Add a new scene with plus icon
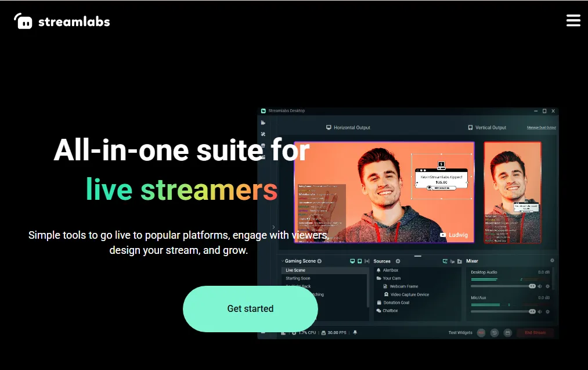The width and height of the screenshot is (588, 370). click(319, 261)
